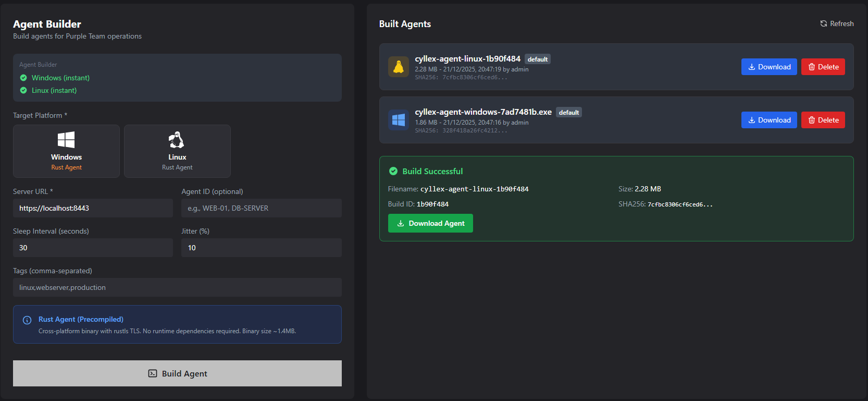The width and height of the screenshot is (868, 401).
Task: Select Linux as the target platform
Action: 177,151
